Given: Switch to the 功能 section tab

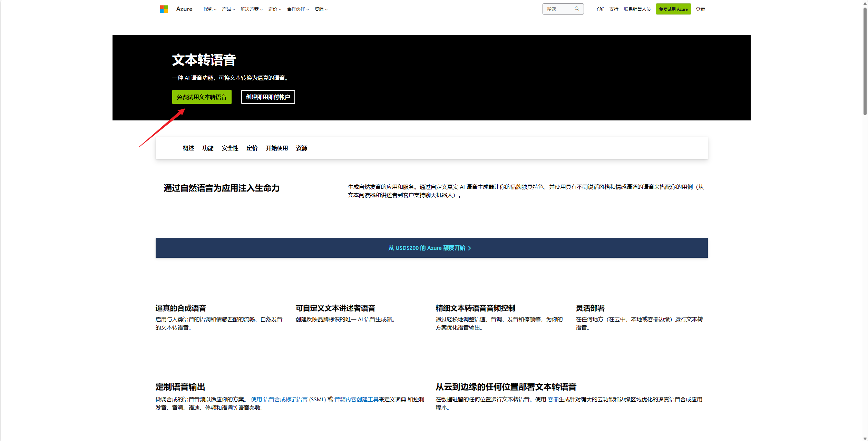Looking at the screenshot, I should tap(208, 148).
